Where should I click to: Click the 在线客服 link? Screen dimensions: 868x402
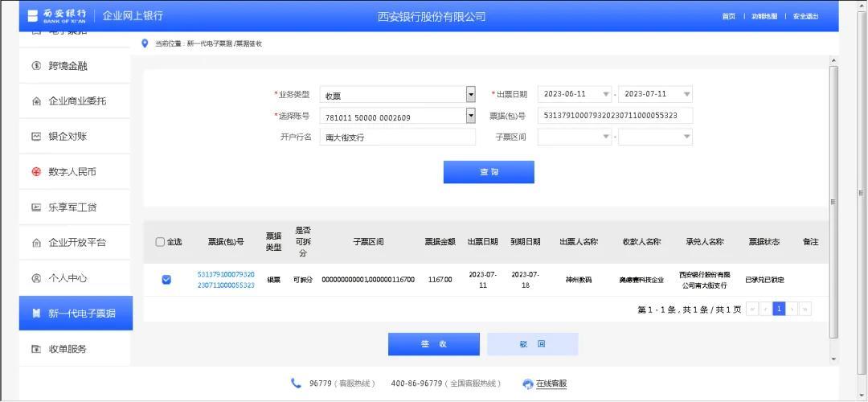pyautogui.click(x=551, y=384)
